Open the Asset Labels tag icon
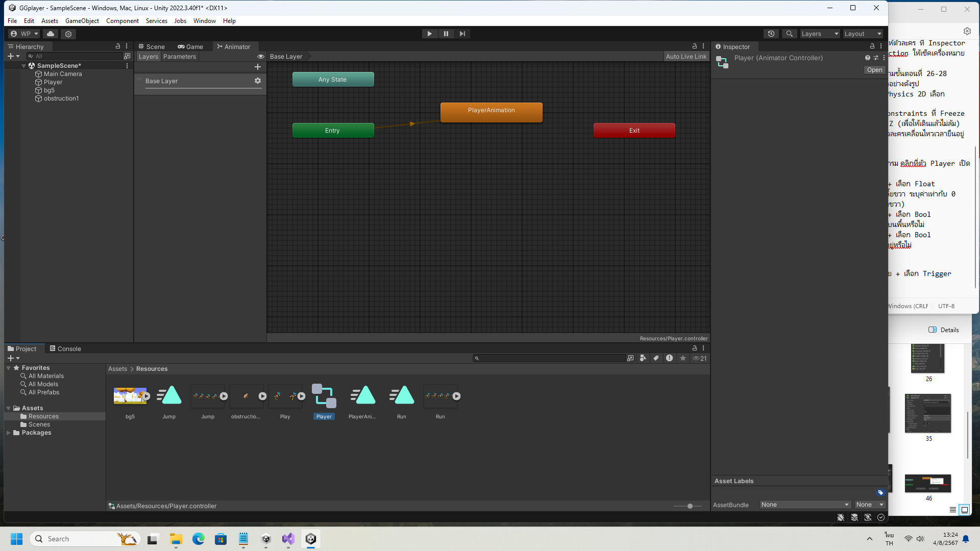980x551 pixels. [x=880, y=492]
